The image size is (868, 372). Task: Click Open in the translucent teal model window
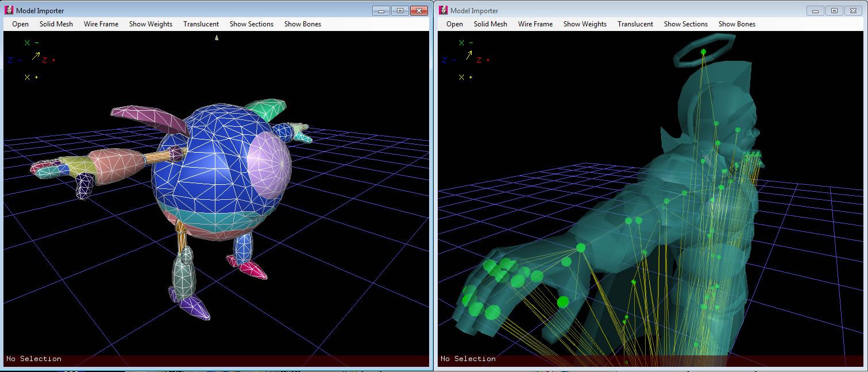(454, 24)
